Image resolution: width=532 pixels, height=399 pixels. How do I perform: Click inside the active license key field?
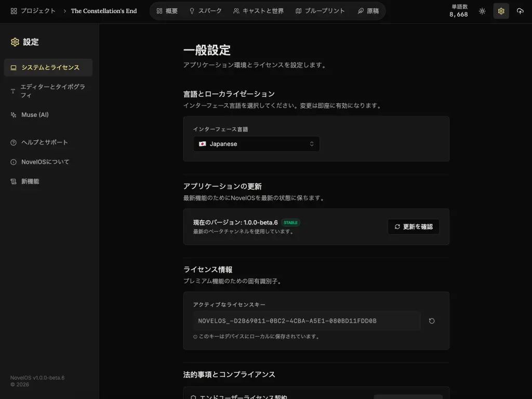click(307, 321)
